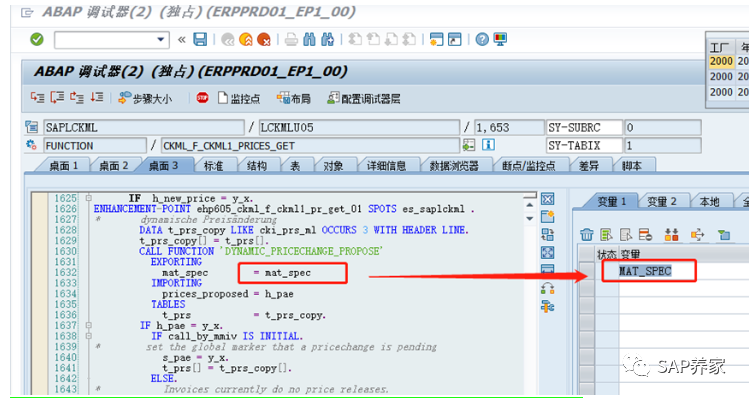The image size is (749, 398).
Task: Click the 布局 layout button
Action: point(293,98)
